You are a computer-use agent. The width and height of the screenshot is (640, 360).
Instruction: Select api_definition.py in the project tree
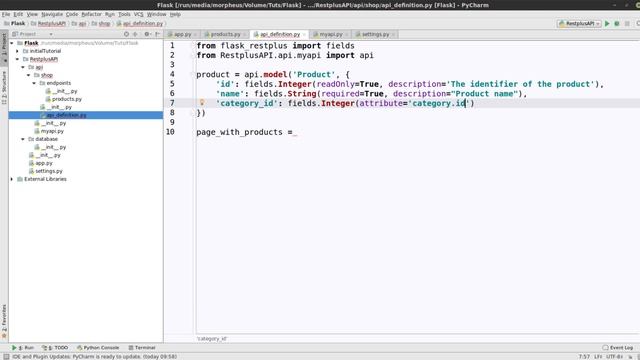tap(66, 115)
